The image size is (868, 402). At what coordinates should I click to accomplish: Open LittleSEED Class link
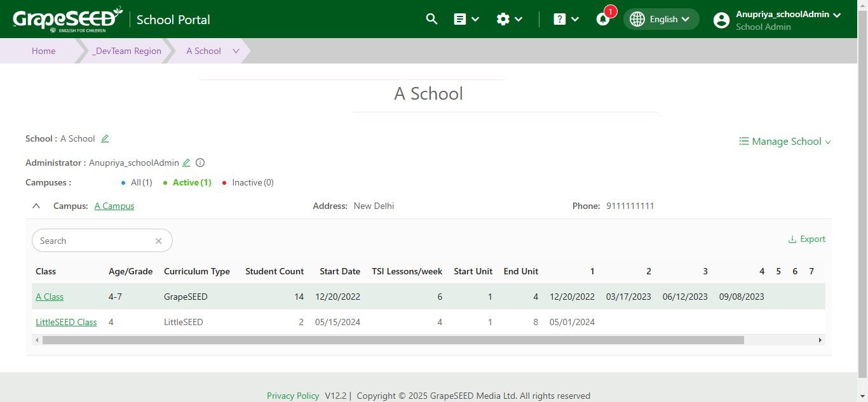tap(66, 322)
